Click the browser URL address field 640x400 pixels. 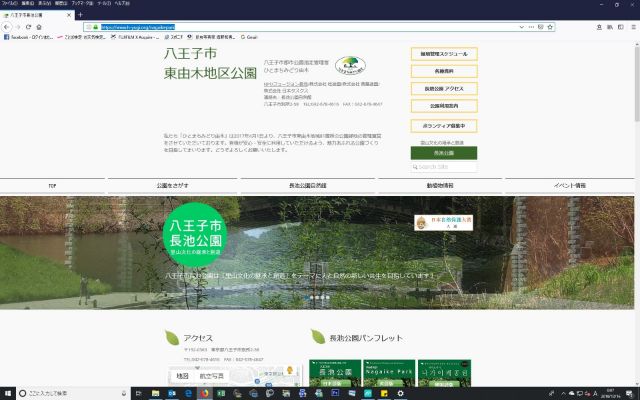coord(300,27)
